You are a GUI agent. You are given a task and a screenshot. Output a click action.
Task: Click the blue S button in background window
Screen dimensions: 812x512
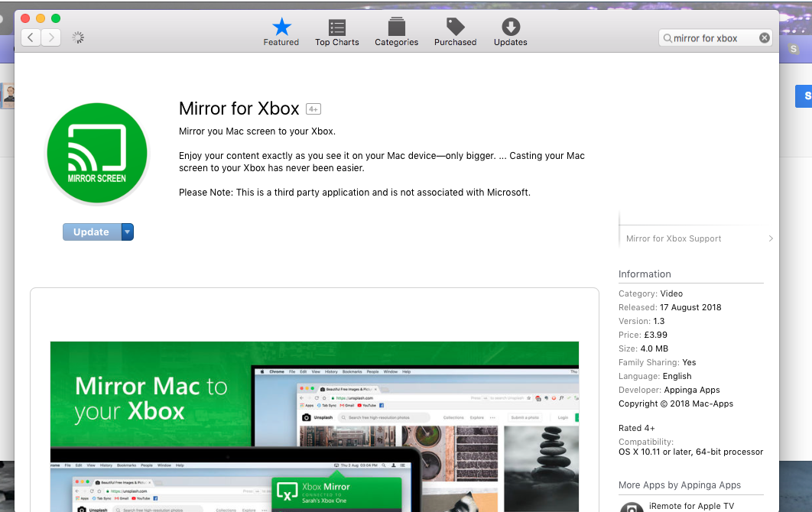pos(804,96)
